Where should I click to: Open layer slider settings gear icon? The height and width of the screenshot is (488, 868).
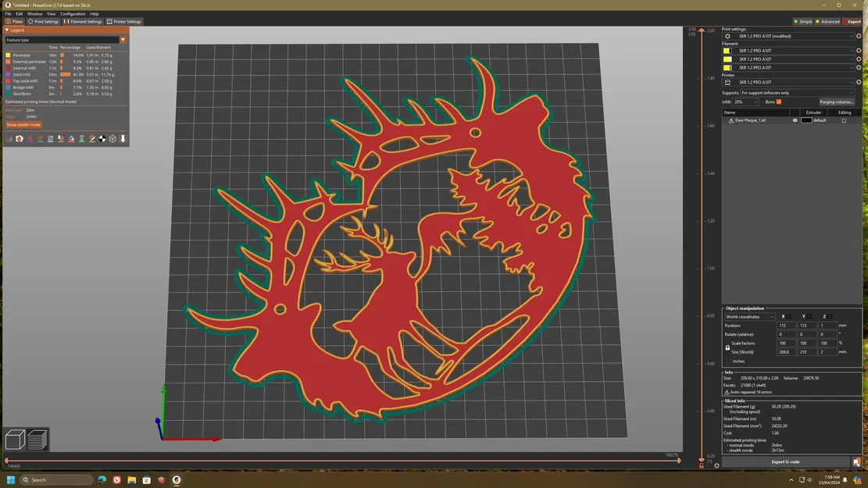[716, 465]
